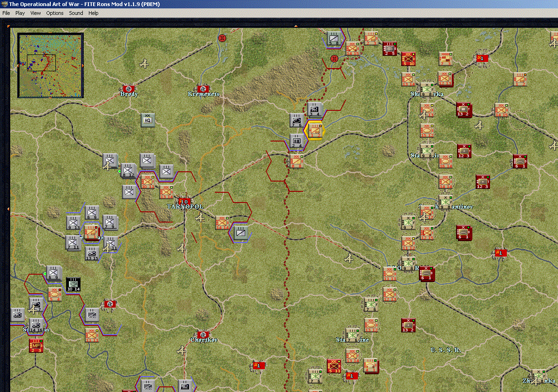Select the Soviet 11-11 armored unit near Proskurov
Image resolution: width=558 pixels, height=392 pixels.
coord(390,274)
